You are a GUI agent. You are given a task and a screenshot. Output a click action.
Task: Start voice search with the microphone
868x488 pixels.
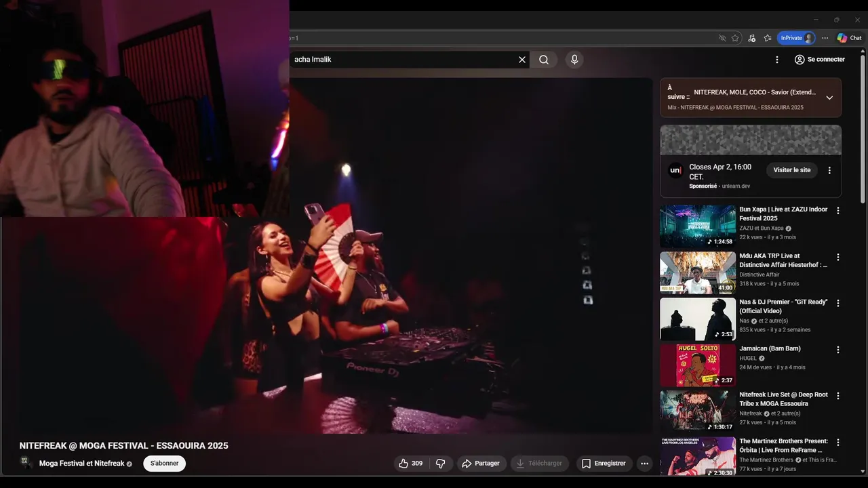point(574,60)
